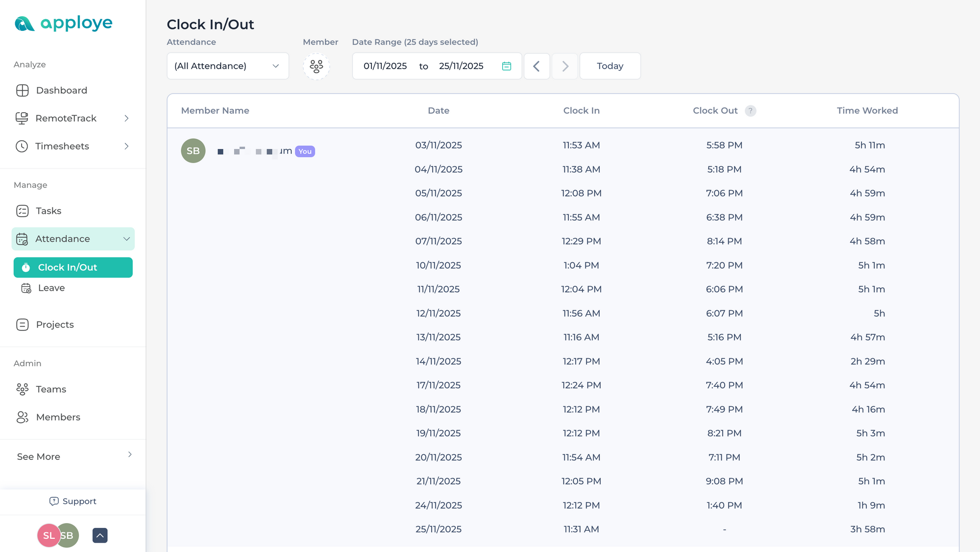Click the Timesheets clock icon
This screenshot has height=552, width=980.
pos(22,146)
